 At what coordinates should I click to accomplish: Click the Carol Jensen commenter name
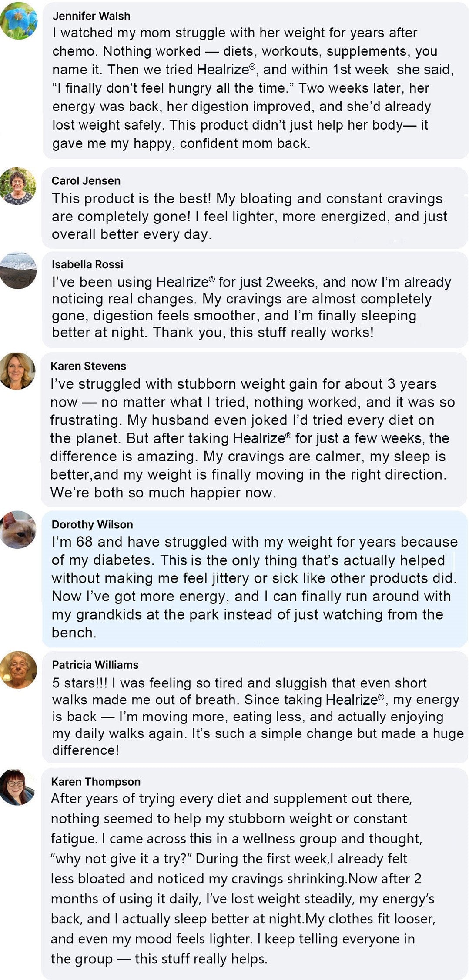[x=86, y=181]
